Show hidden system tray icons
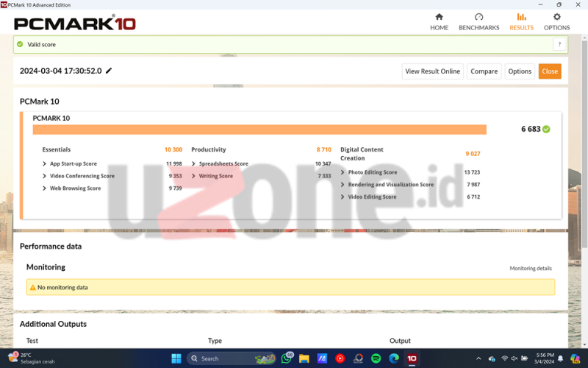 coord(478,358)
